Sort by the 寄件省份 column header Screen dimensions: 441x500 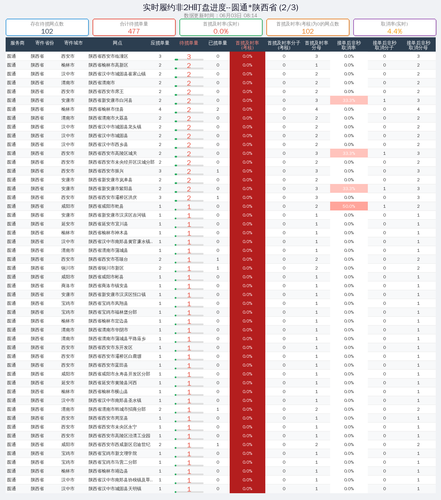[x=45, y=43]
